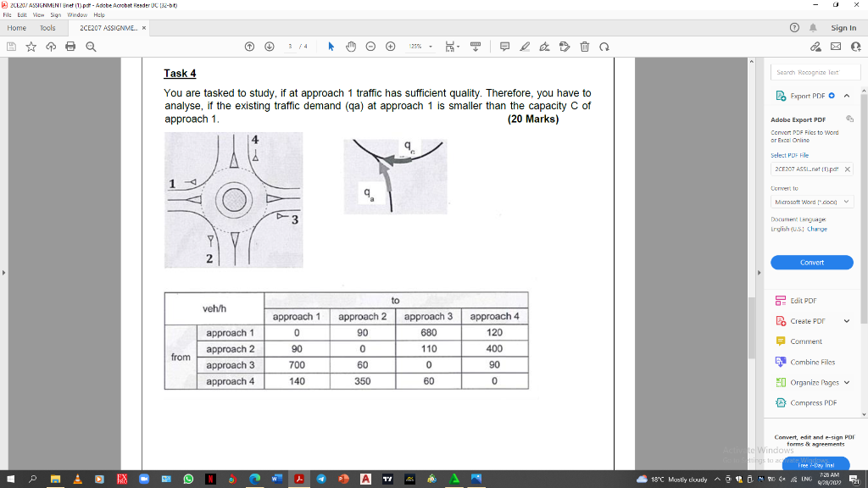The image size is (868, 488).
Task: Open the Edit menu
Action: [x=22, y=15]
